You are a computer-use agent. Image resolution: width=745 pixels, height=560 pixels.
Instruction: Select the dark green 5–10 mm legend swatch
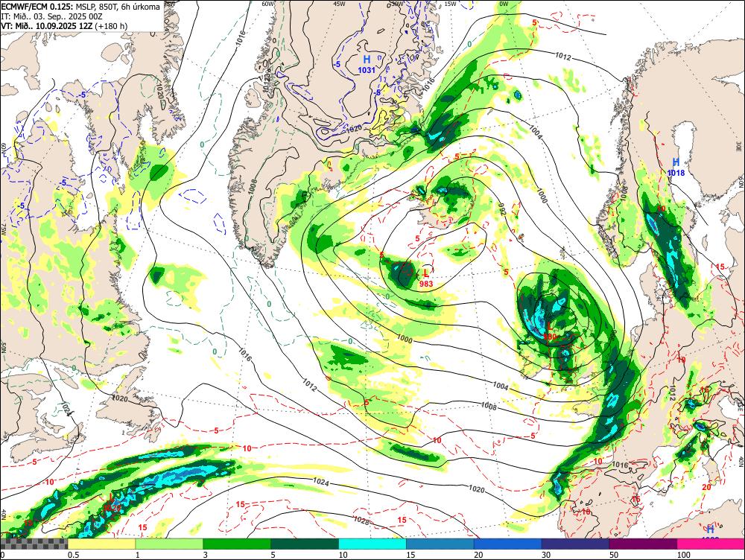click(305, 544)
